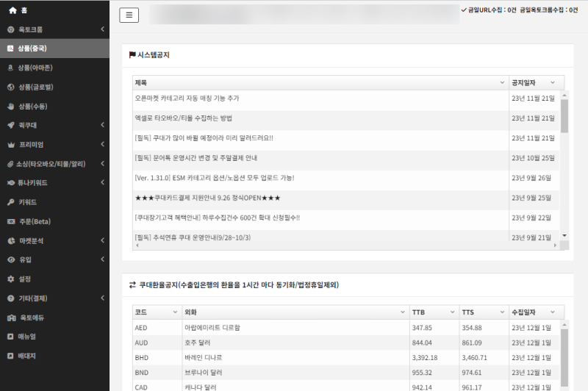Expand the 프리미엄 submenu chevron
The image size is (588, 391).
click(x=102, y=144)
